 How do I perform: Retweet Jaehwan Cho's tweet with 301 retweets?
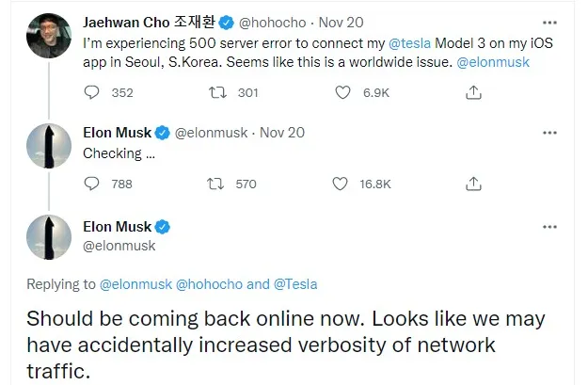tap(217, 92)
